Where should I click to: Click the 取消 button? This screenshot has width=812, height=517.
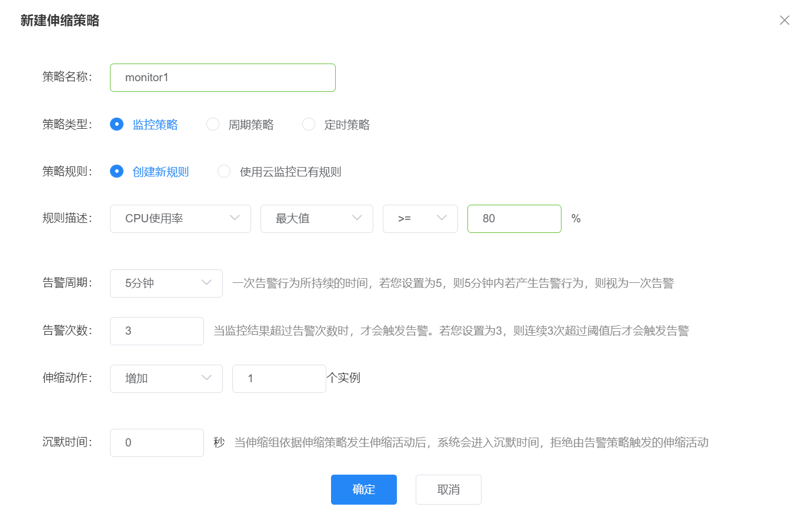448,489
